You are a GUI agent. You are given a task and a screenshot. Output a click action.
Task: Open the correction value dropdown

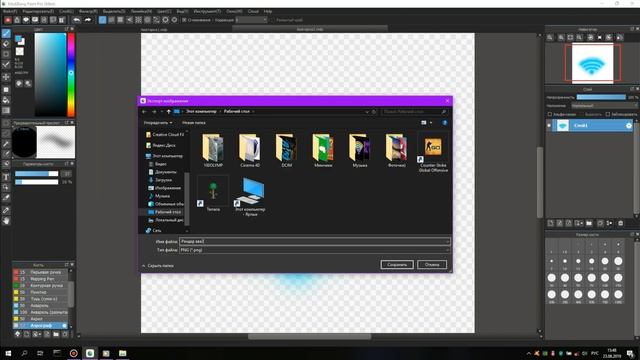coord(251,20)
